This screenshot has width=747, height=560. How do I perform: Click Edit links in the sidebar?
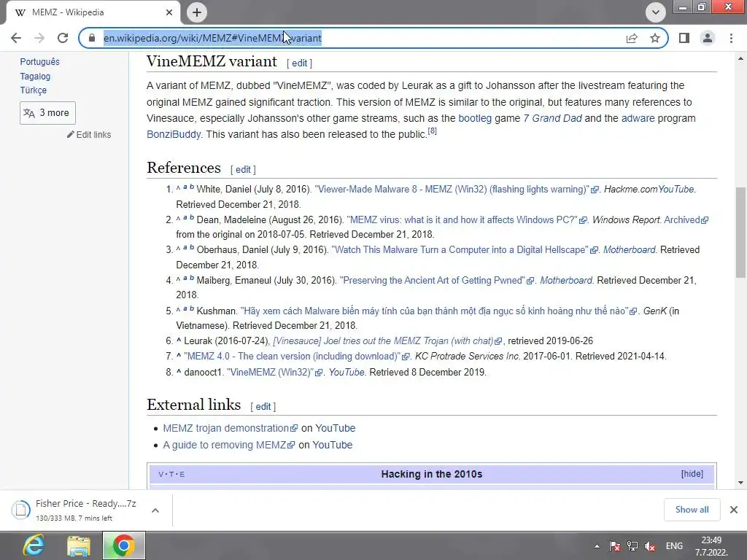tap(89, 135)
